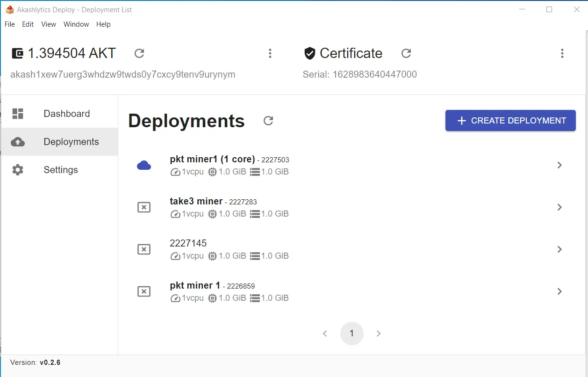Image resolution: width=588 pixels, height=377 pixels.
Task: Select Deployments sidebar item
Action: coord(59,142)
